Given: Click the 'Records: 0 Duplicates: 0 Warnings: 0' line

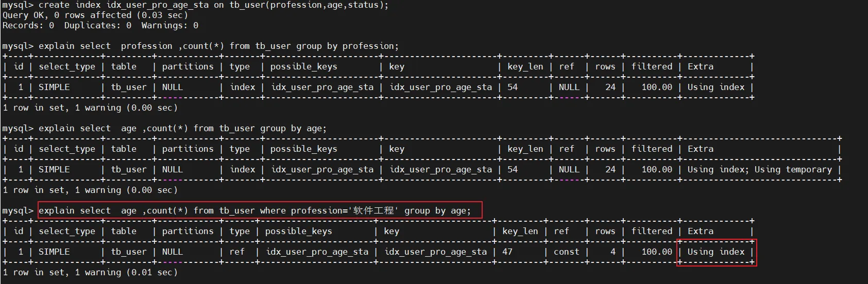Looking at the screenshot, I should point(100,26).
